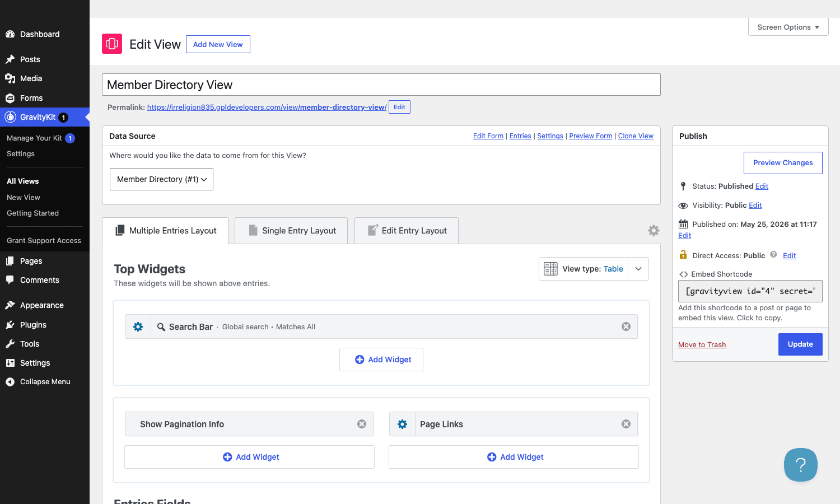Remove the Search Bar widget
Image resolution: width=840 pixels, height=504 pixels.
pos(626,326)
